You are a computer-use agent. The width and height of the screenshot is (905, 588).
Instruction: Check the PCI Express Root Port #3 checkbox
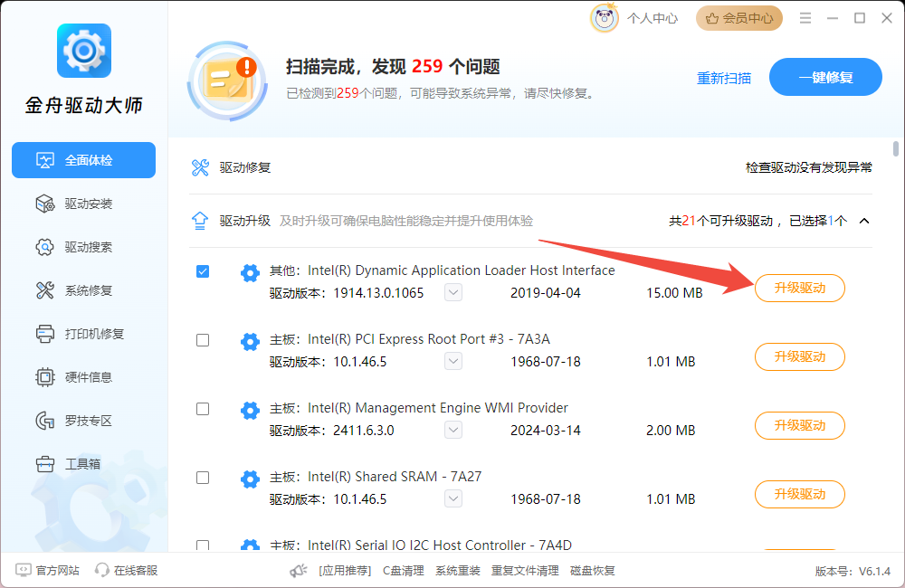point(203,340)
